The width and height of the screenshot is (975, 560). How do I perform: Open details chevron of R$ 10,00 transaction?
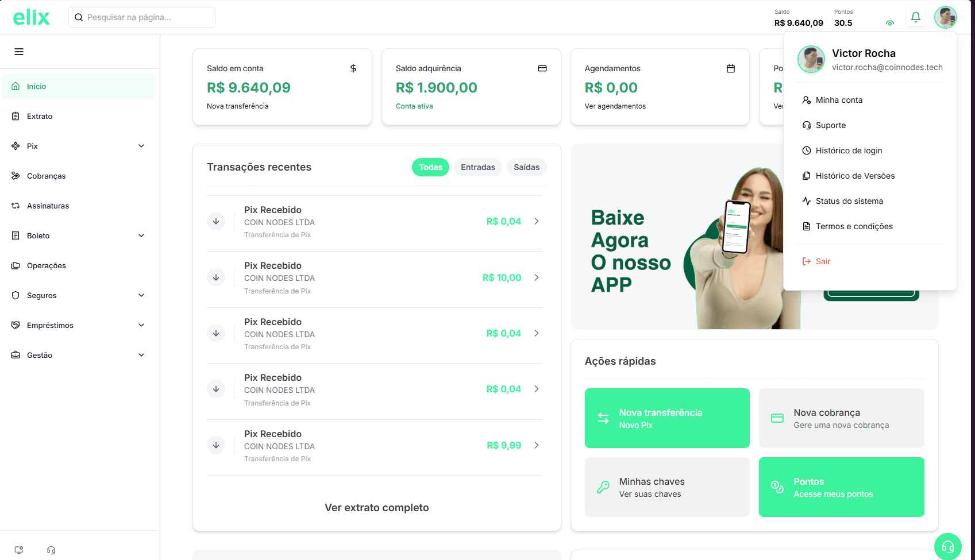coord(537,277)
